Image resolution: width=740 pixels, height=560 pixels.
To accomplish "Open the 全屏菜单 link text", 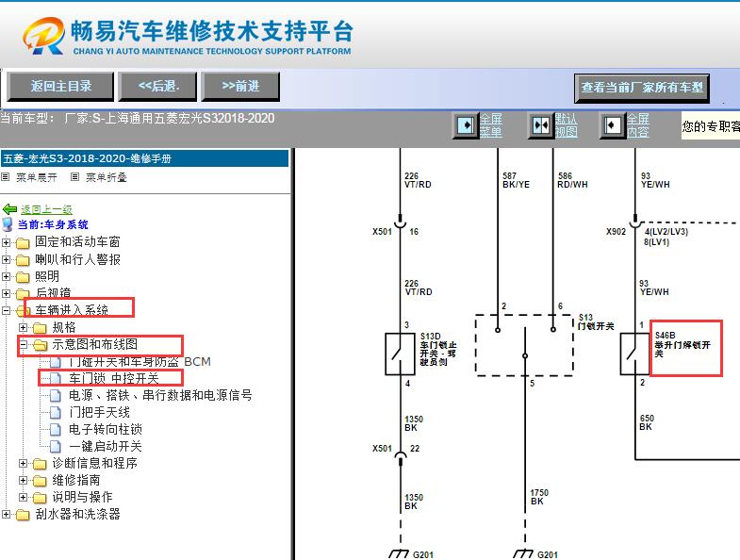I will click(x=491, y=125).
